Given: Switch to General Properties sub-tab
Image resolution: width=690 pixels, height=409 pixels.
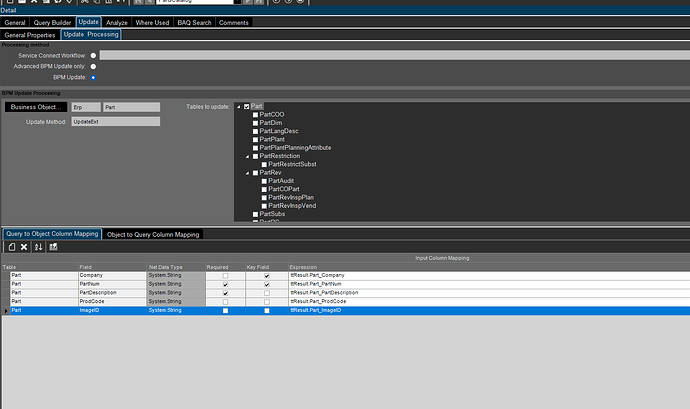Looking at the screenshot, I should click(x=30, y=35).
